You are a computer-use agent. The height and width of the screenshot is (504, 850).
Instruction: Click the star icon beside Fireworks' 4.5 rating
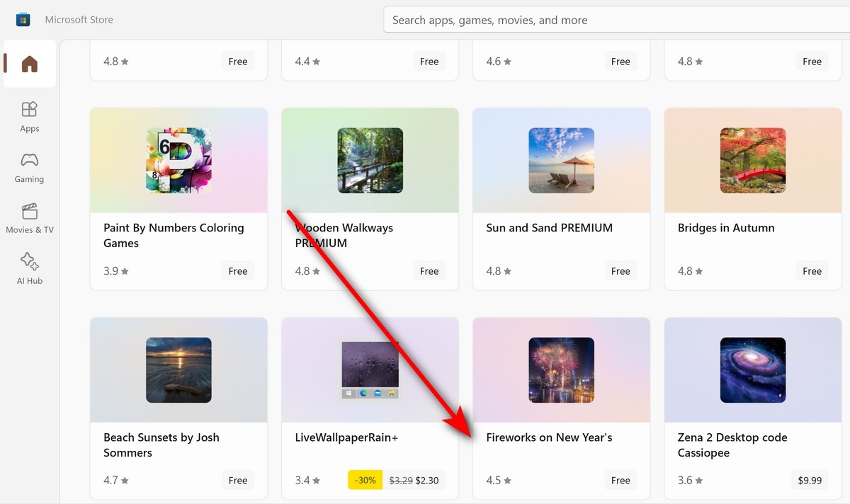coord(509,480)
